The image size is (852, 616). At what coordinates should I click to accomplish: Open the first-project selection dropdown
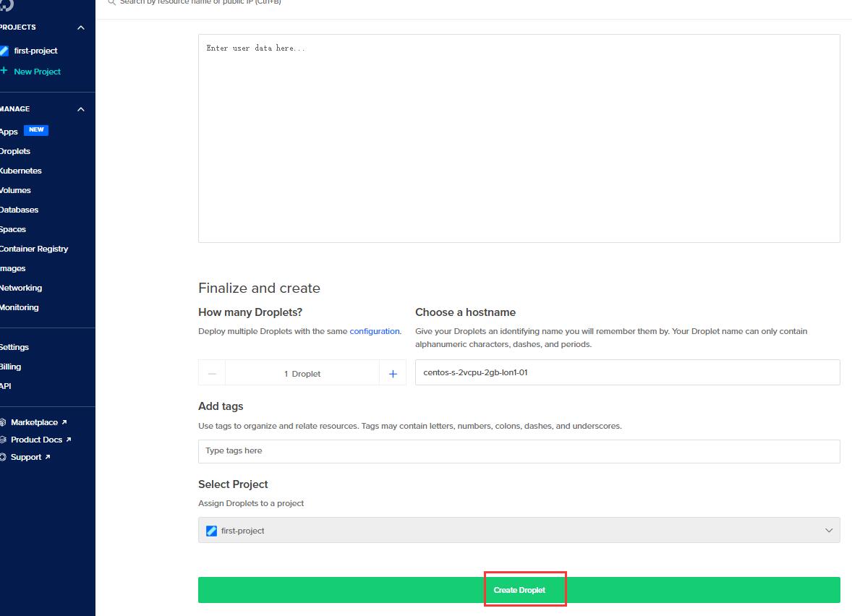(x=519, y=530)
